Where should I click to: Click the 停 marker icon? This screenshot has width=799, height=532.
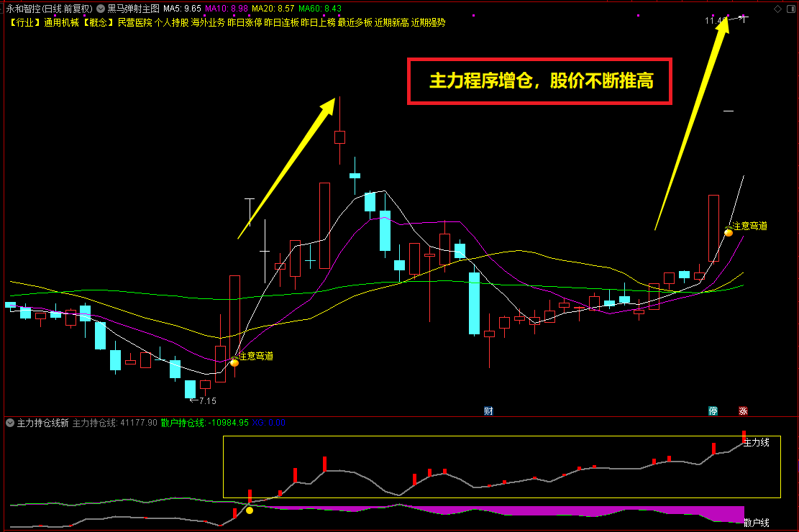[x=713, y=411]
